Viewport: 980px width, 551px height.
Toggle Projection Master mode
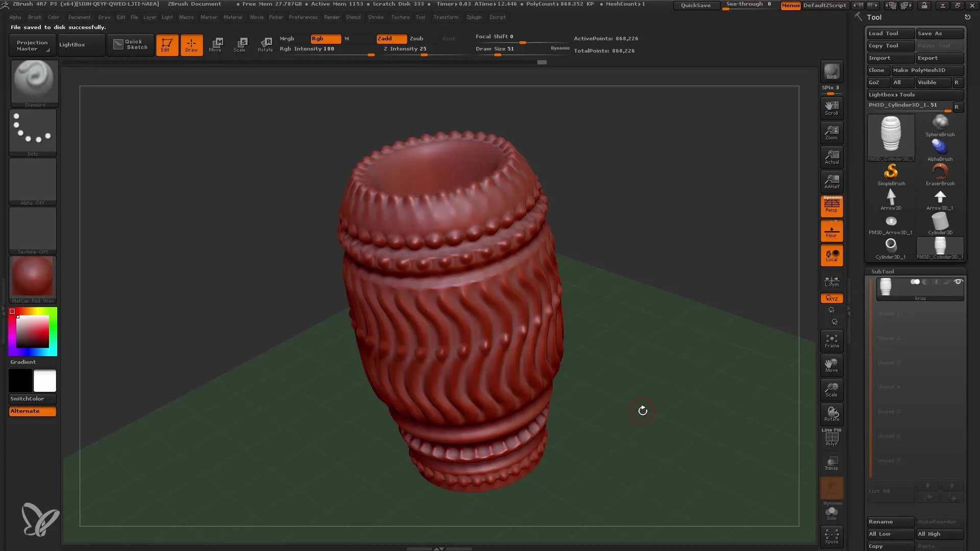[32, 45]
